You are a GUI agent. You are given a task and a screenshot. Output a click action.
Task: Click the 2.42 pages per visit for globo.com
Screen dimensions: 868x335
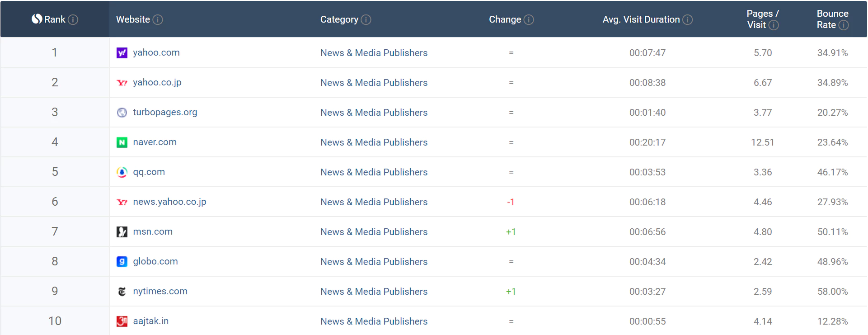pos(763,262)
